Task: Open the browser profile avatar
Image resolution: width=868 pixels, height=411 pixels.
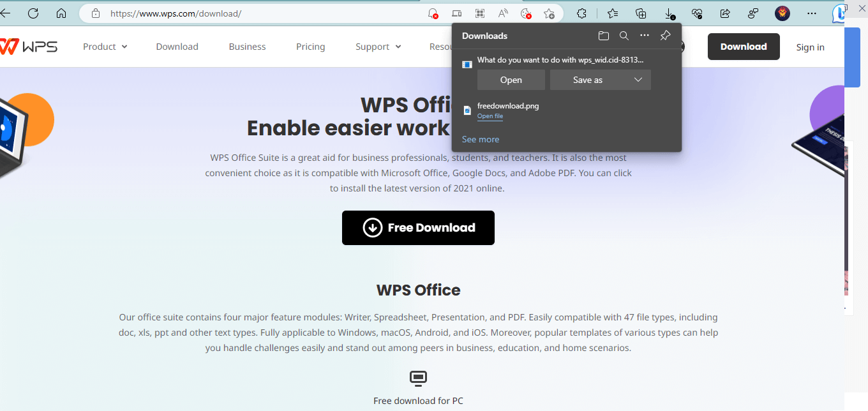Action: click(782, 13)
